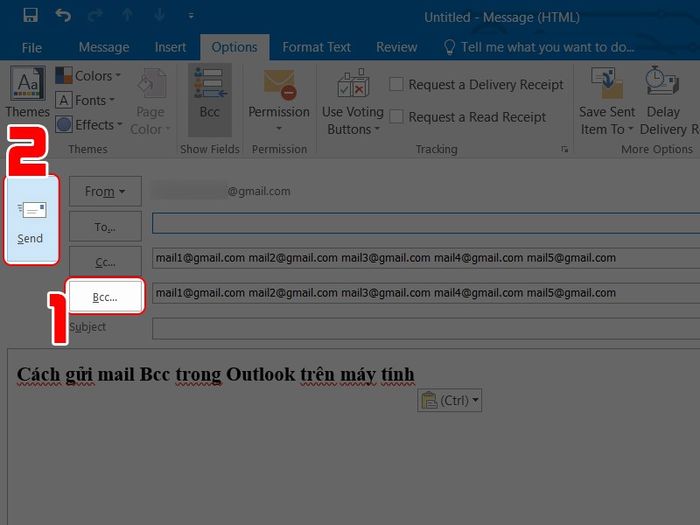Open Save Sent Item To menu
This screenshot has width=700, height=525.
tap(607, 102)
